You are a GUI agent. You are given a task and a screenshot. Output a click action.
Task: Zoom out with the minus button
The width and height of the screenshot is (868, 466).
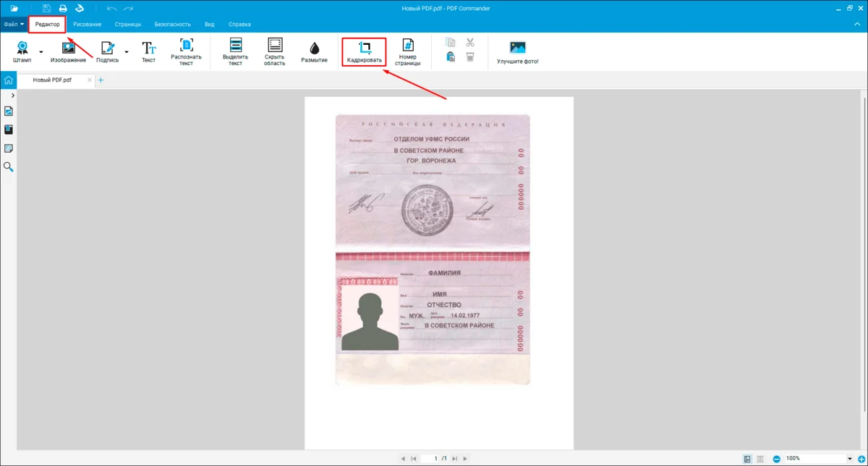[x=776, y=459]
